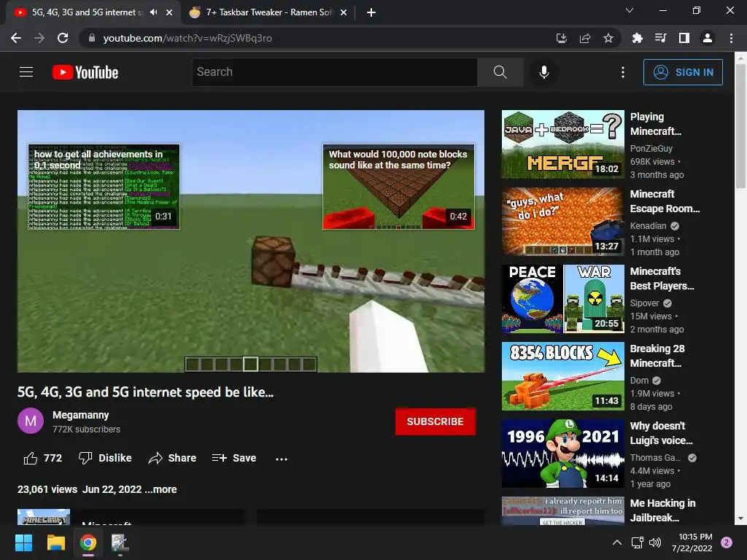Open more actions ellipsis under video
This screenshot has width=747, height=560.
(282, 459)
